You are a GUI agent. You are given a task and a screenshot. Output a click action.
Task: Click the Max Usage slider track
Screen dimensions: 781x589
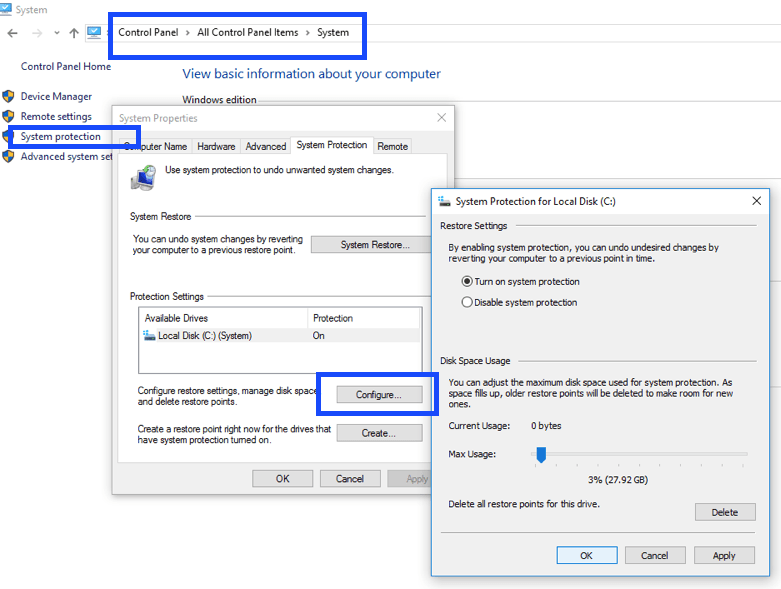coord(642,454)
